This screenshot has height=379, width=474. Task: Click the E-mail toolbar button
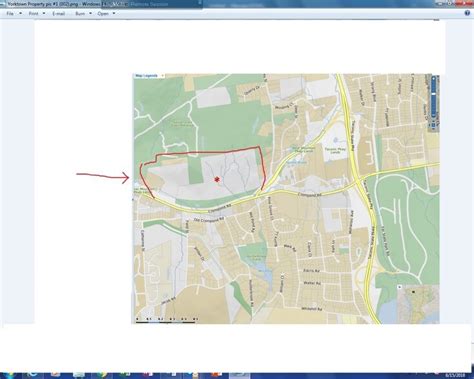[x=58, y=14]
